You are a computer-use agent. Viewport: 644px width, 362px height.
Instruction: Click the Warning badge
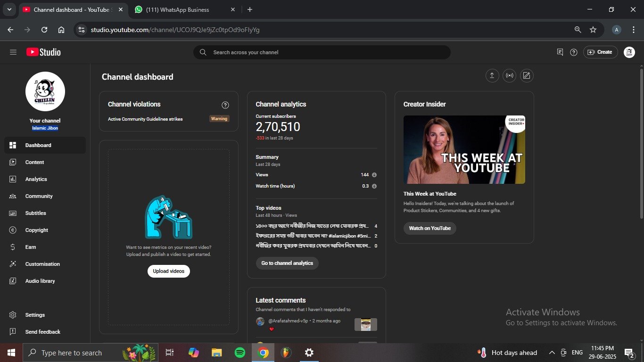tap(219, 119)
